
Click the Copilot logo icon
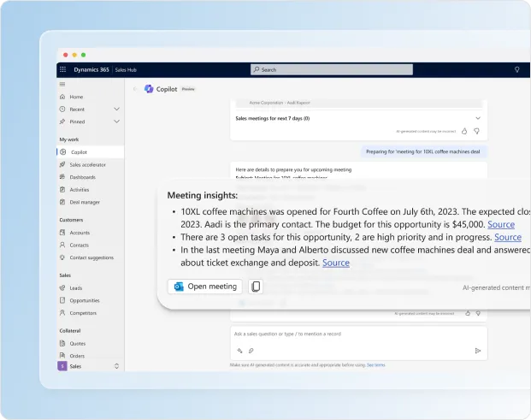[x=149, y=89]
